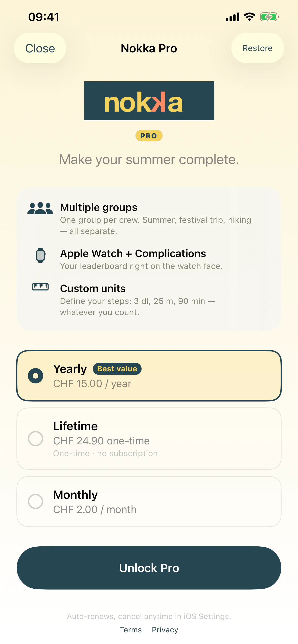Close the Nokka Pro paywall
The height and width of the screenshot is (644, 298).
point(40,48)
